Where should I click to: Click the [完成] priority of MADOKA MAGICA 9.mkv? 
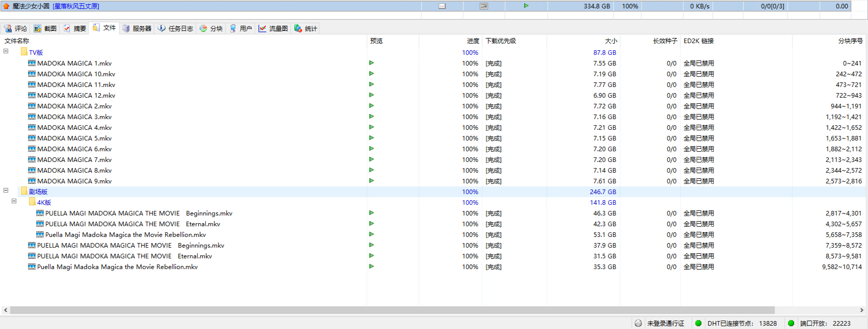493,181
